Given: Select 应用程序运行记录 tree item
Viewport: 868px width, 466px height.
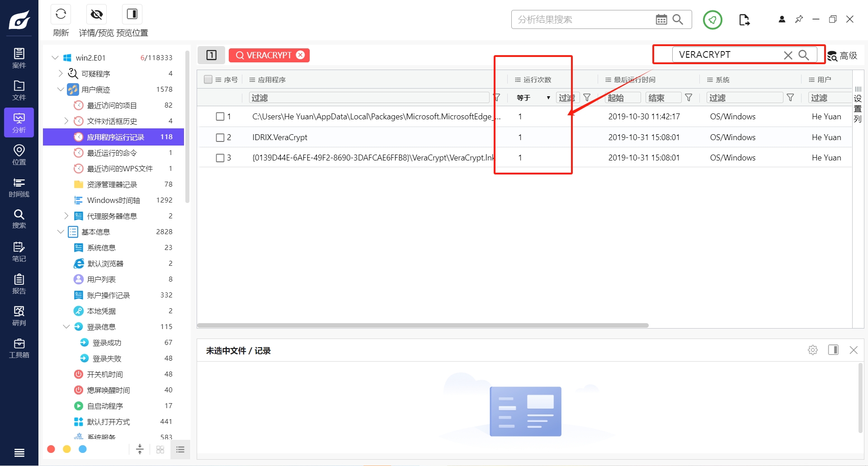Looking at the screenshot, I should coord(113,137).
